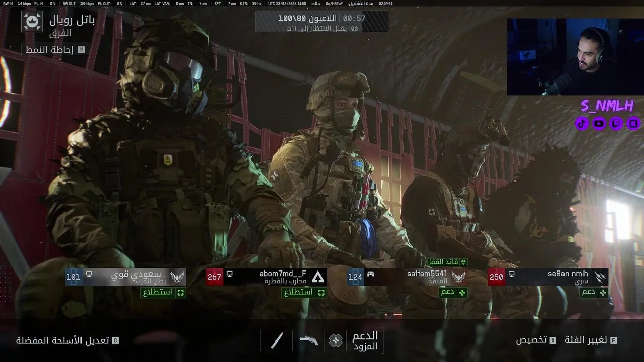Open the TikTok icon under S_NMLH

(x=582, y=123)
